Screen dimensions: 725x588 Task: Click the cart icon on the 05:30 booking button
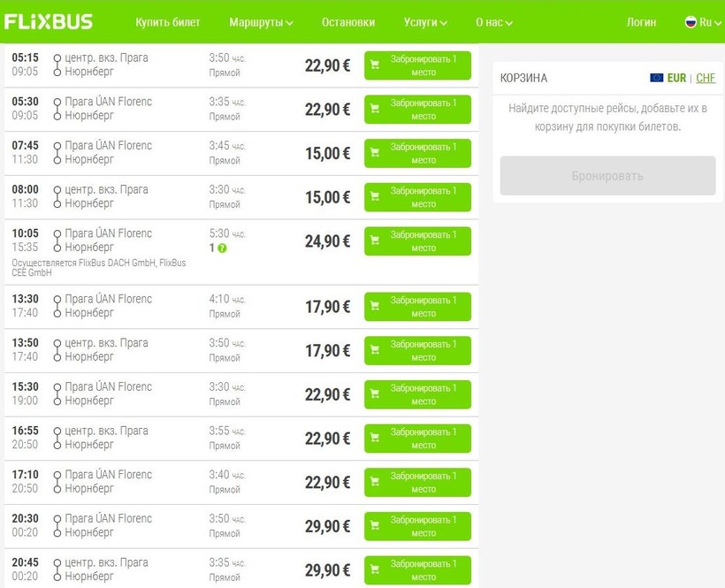(x=375, y=109)
